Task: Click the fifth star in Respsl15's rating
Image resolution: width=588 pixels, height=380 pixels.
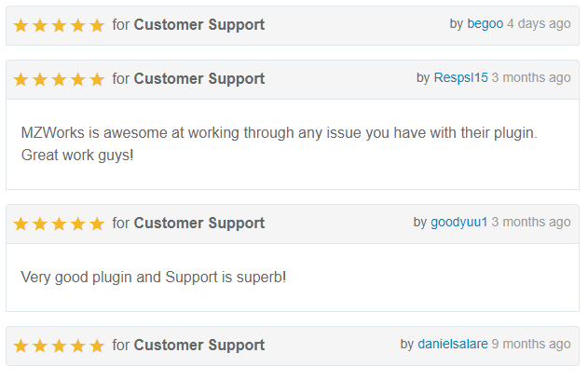Action: point(97,80)
